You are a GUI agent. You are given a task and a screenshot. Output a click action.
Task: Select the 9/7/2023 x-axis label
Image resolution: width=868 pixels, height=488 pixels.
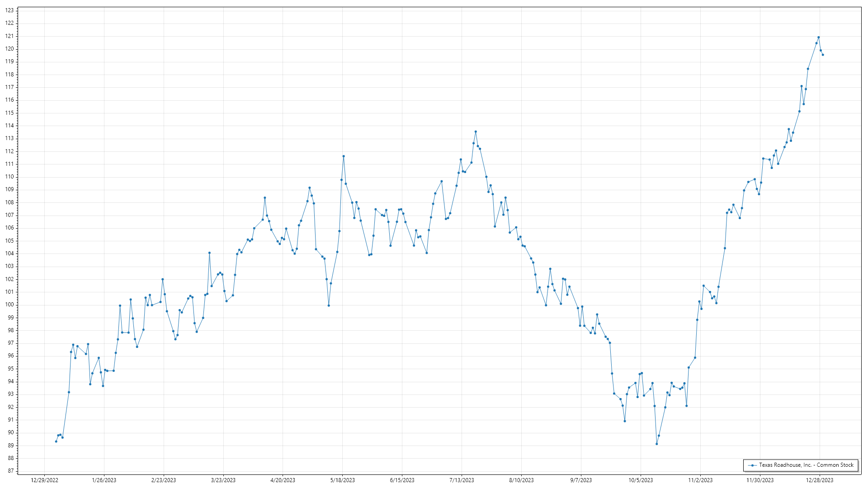coord(581,480)
